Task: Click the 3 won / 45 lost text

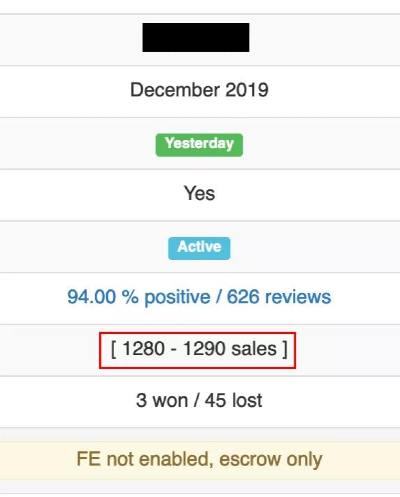Action: click(x=199, y=400)
